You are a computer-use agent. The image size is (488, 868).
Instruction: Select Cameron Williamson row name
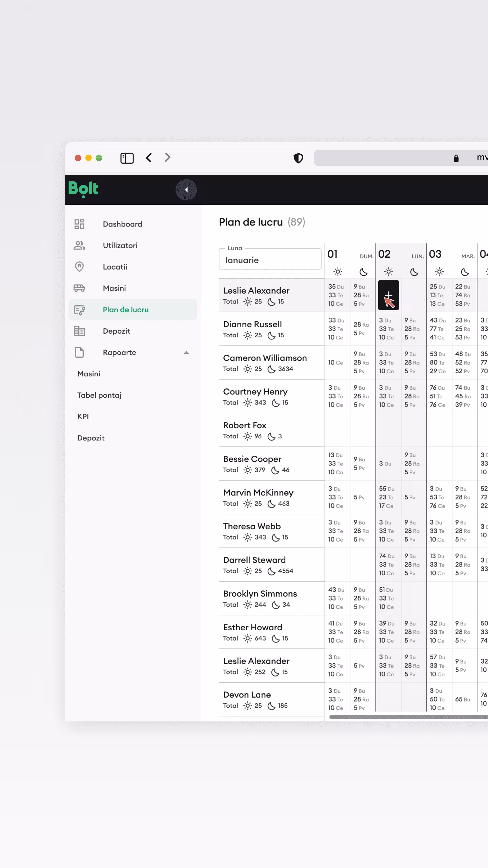pyautogui.click(x=265, y=358)
